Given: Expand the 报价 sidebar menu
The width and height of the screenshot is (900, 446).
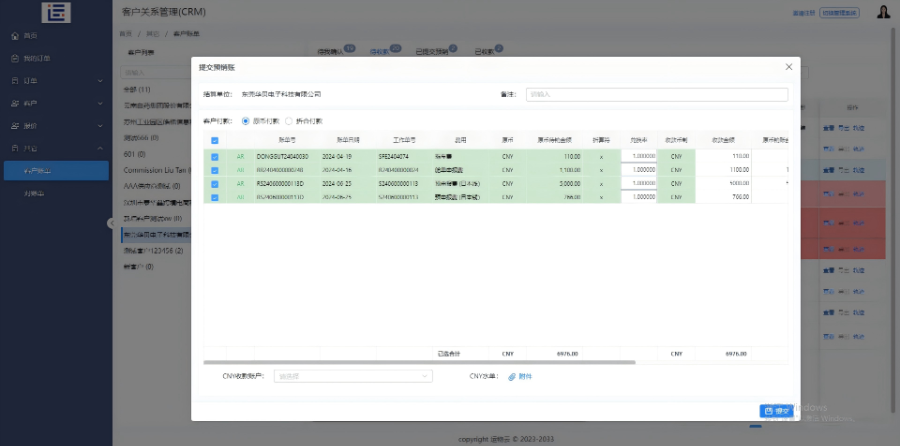Looking at the screenshot, I should (100, 126).
